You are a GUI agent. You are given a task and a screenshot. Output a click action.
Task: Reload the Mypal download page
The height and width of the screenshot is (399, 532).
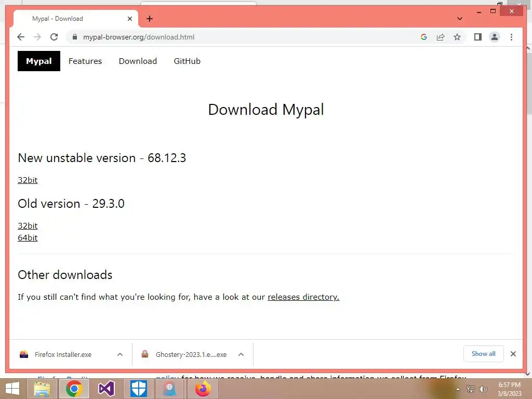(x=54, y=37)
